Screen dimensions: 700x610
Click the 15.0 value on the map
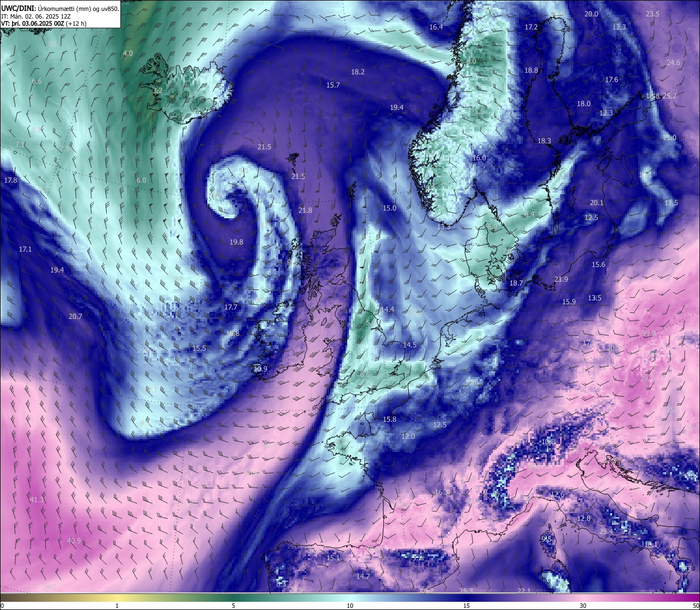(x=389, y=208)
